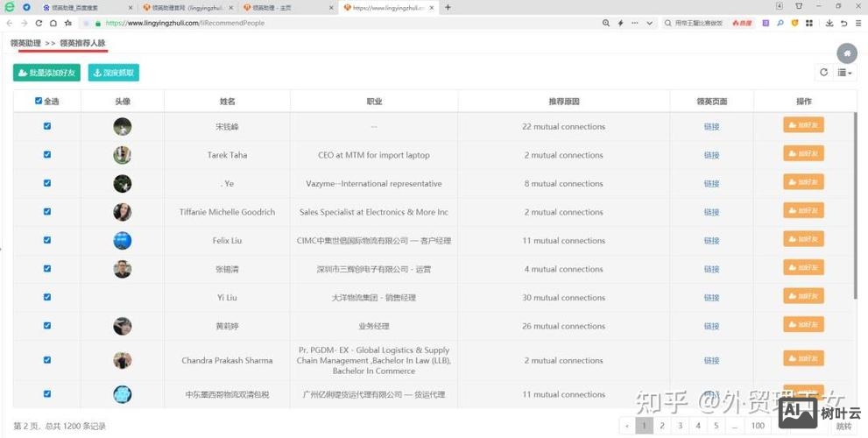Viewport: 868px width, 438px height.
Task: Open LinkedIn link for 宋钱峰
Action: 711,127
